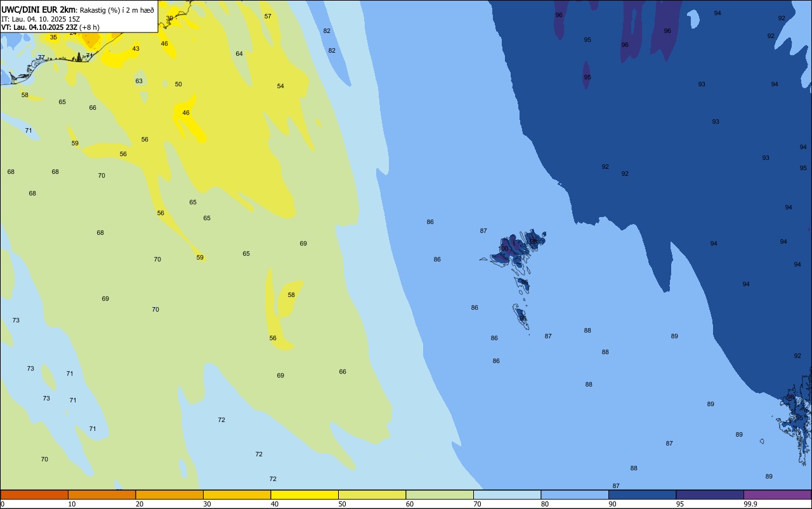Click the 30–40 golden legend swatch

tap(237, 494)
